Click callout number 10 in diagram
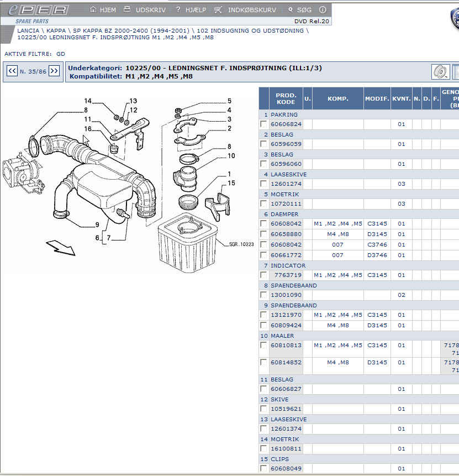Viewport: 459px width, 476px height. coord(231,156)
